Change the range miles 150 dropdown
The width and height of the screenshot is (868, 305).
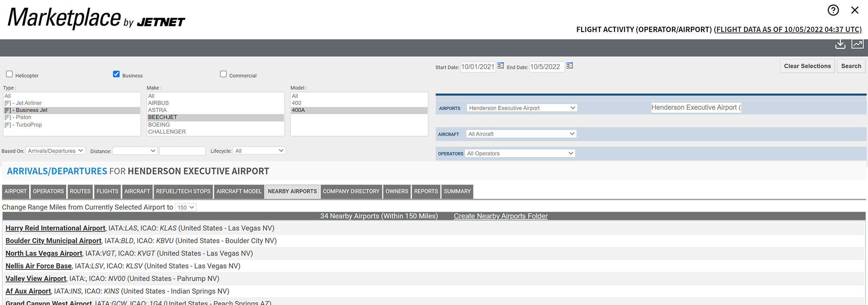186,207
